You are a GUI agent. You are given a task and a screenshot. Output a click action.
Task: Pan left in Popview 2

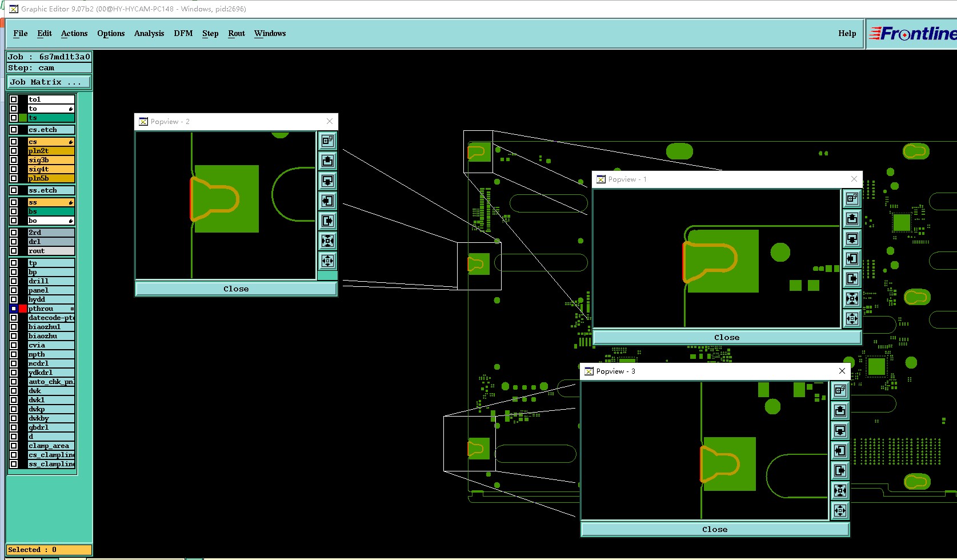click(328, 201)
